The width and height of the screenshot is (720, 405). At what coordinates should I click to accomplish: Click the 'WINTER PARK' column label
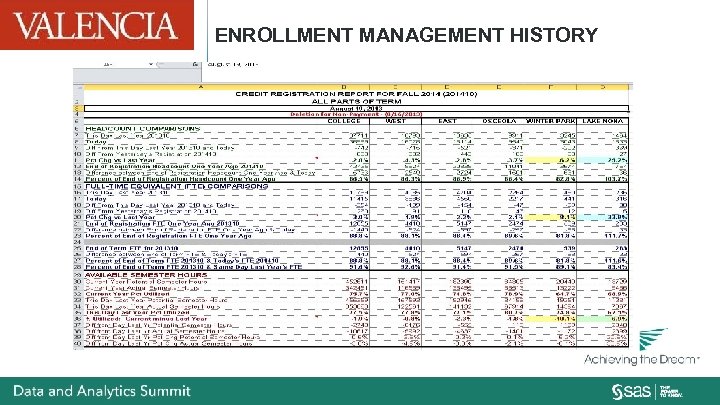(550, 121)
